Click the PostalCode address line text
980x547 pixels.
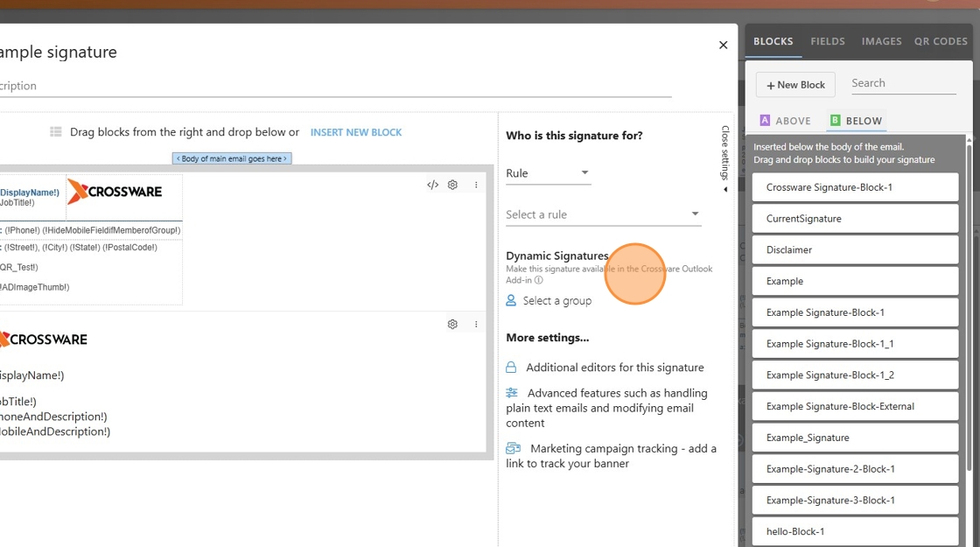tap(130, 248)
